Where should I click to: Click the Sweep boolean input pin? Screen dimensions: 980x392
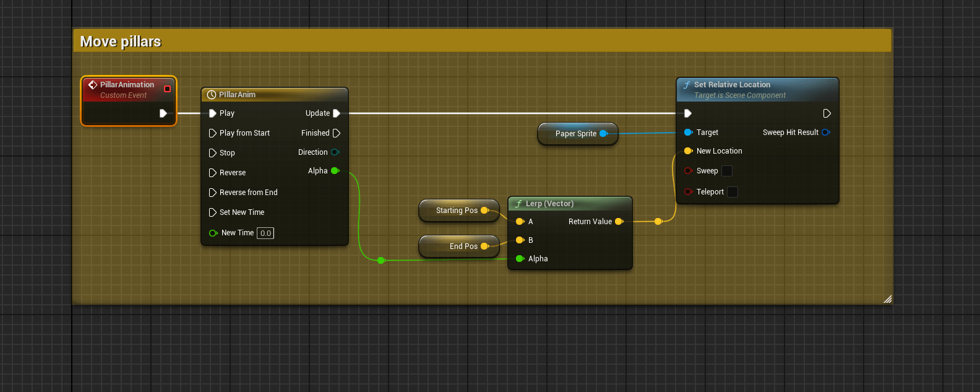(x=689, y=171)
